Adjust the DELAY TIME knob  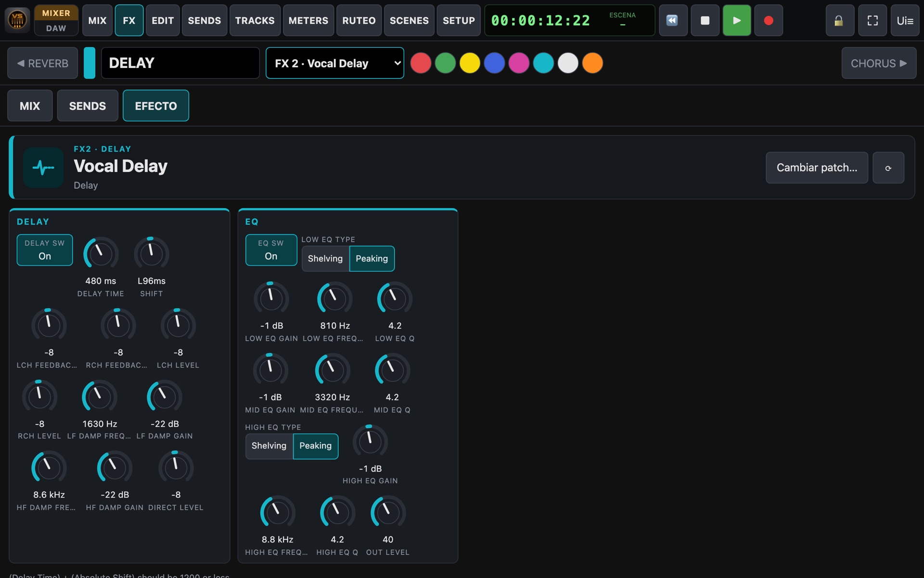[101, 253]
